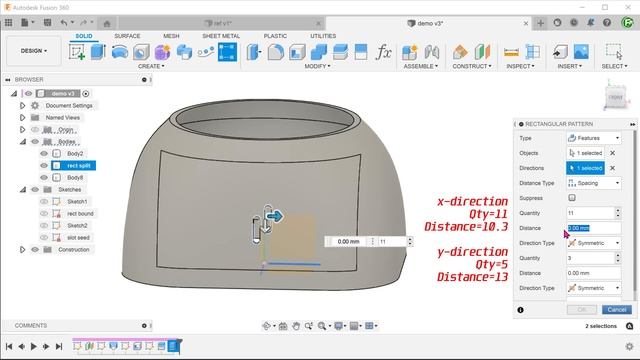The width and height of the screenshot is (640, 360).
Task: Open the Type Features dropdown
Action: tap(594, 138)
